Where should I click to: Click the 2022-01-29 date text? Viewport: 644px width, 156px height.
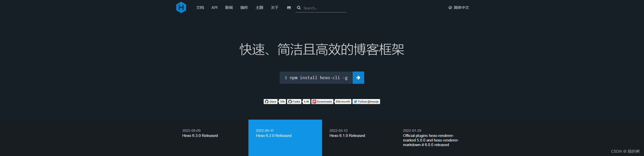tap(412, 131)
